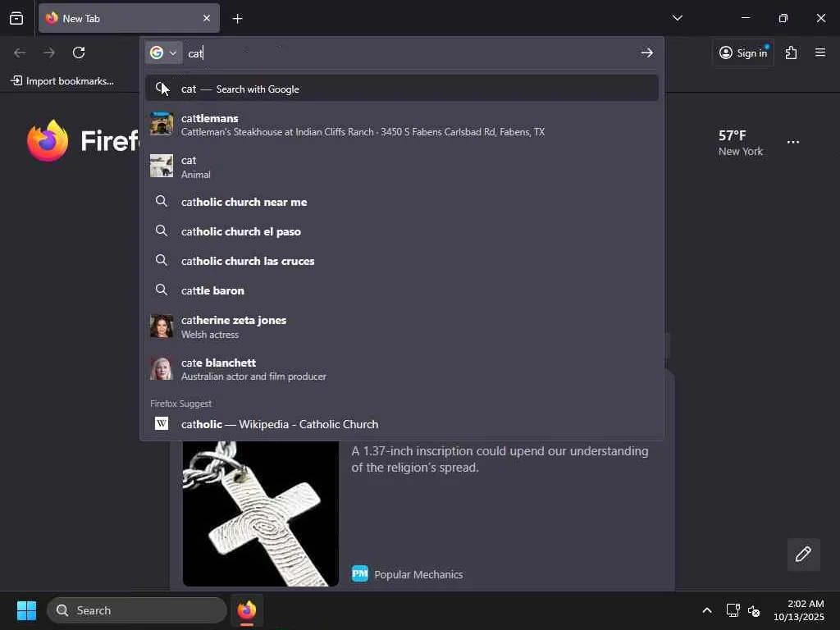Click the cat animal thumbnail image
840x630 pixels.
coord(162,166)
